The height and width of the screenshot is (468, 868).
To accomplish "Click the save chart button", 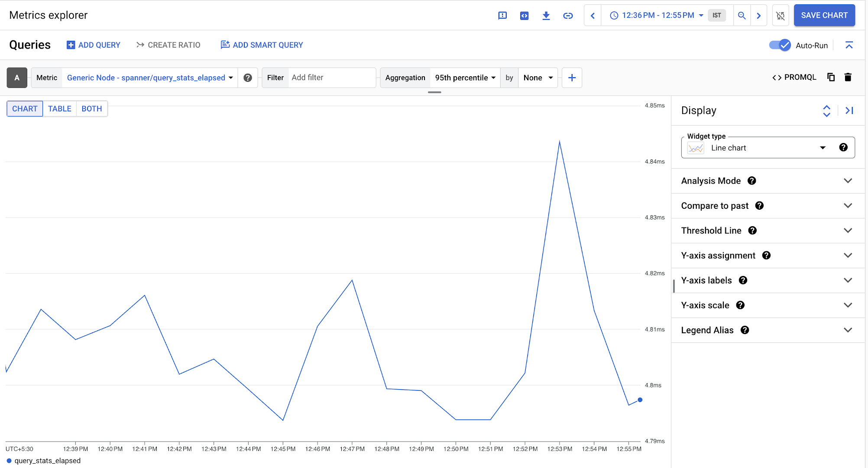I will [824, 15].
